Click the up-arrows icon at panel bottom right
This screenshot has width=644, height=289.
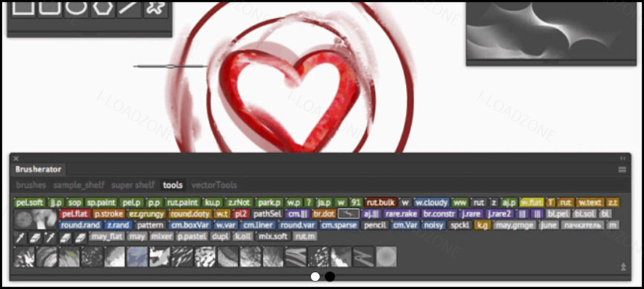[x=623, y=267]
